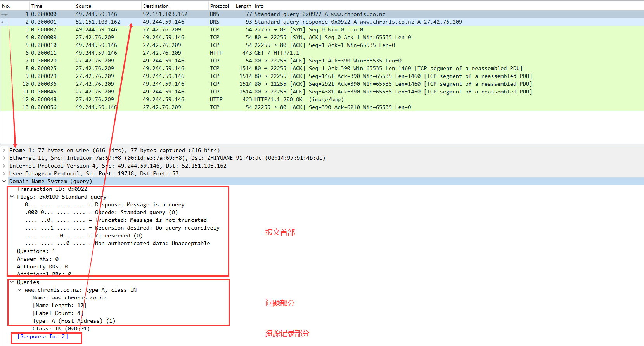Select packet 1 DNS standard query row
Viewport: 644px width, 346px height.
pos(322,14)
